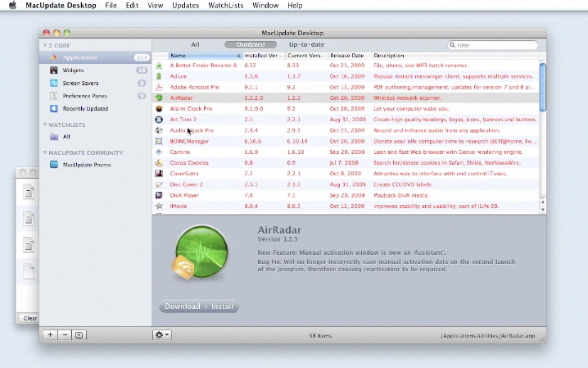
Task: Open the Widgets sidebar category
Action: (73, 70)
